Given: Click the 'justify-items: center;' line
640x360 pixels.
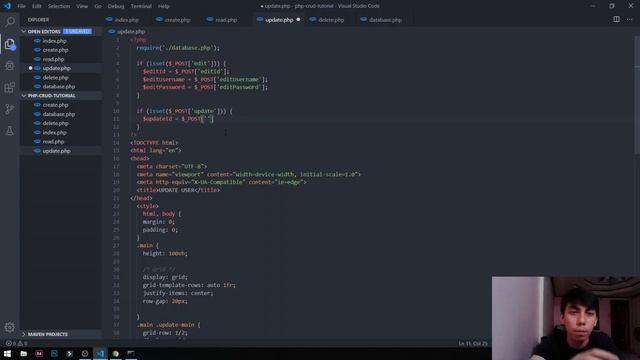Looking at the screenshot, I should click(178, 293).
